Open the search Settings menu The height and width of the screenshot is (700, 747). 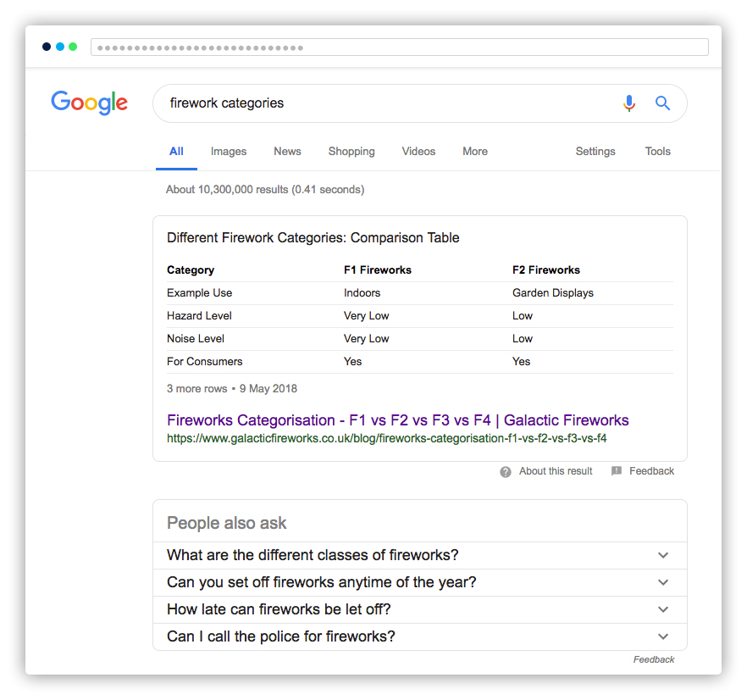[595, 152]
